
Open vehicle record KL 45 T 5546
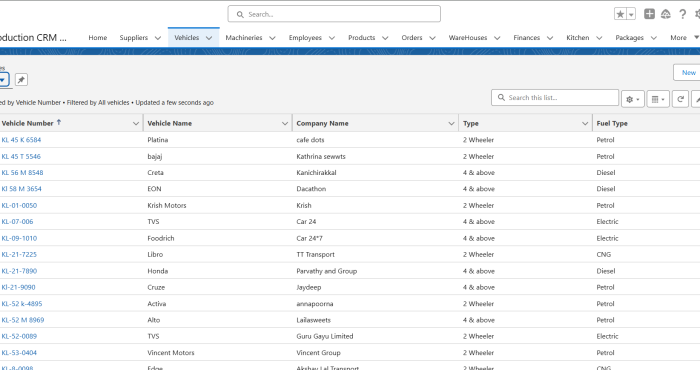coord(21,156)
